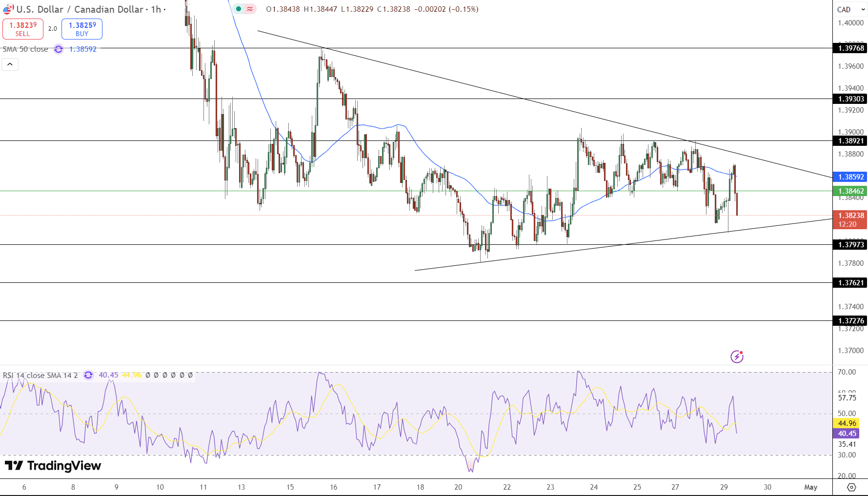Click the chart title U.S. Dollar / Canadian Dollar

point(80,9)
